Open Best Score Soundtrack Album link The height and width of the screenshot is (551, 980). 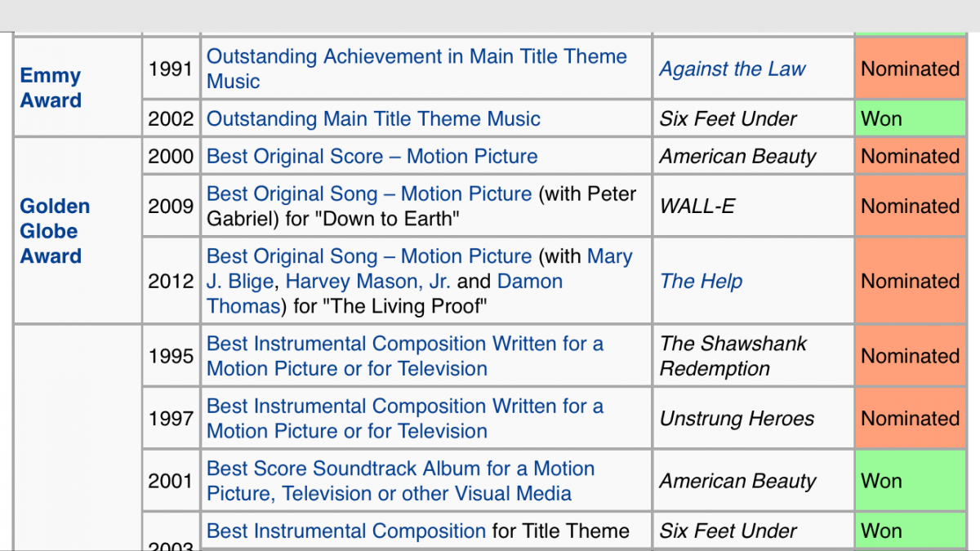point(400,481)
